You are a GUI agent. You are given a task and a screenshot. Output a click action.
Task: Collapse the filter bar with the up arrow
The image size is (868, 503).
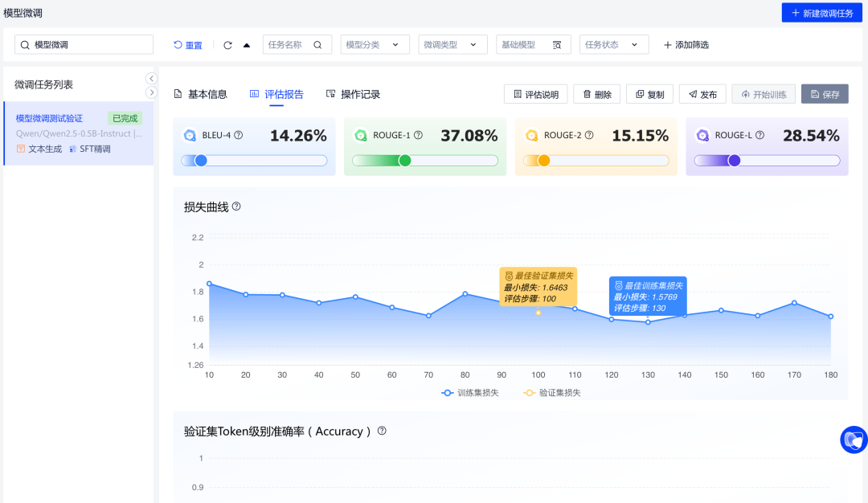(x=247, y=45)
